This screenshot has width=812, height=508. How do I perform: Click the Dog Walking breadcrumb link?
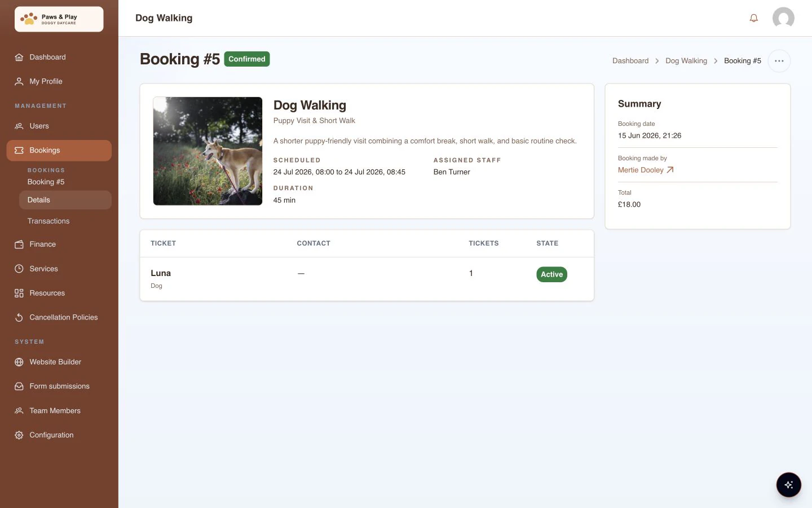[x=686, y=61]
